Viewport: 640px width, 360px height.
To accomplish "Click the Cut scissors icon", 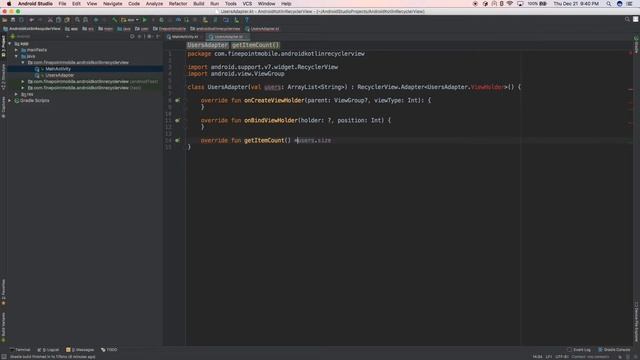I will coord(50,20).
